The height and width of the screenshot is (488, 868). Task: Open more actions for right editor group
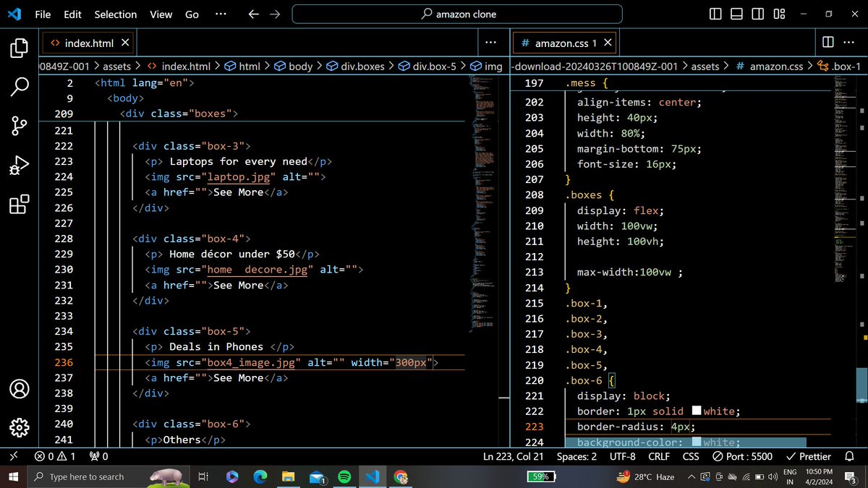pos(848,43)
